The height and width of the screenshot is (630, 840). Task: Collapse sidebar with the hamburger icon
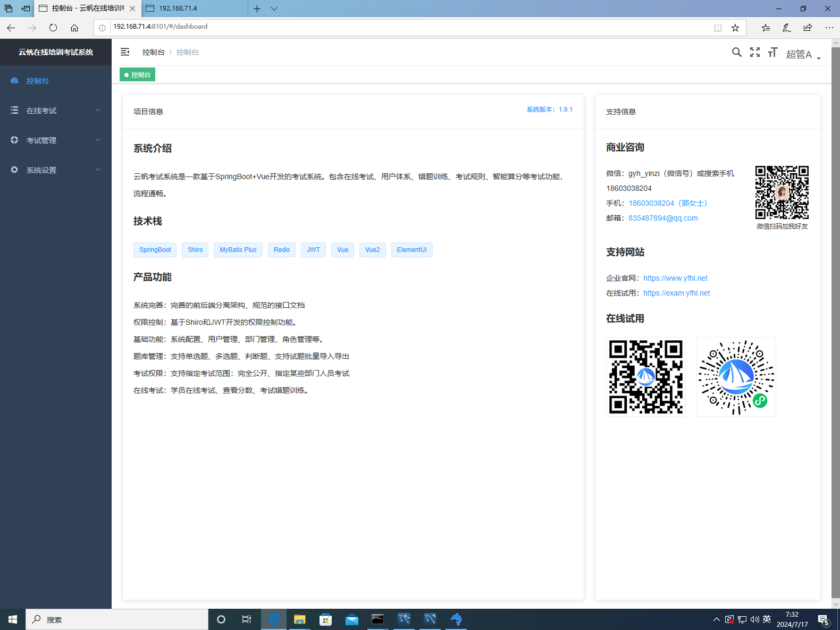(125, 52)
